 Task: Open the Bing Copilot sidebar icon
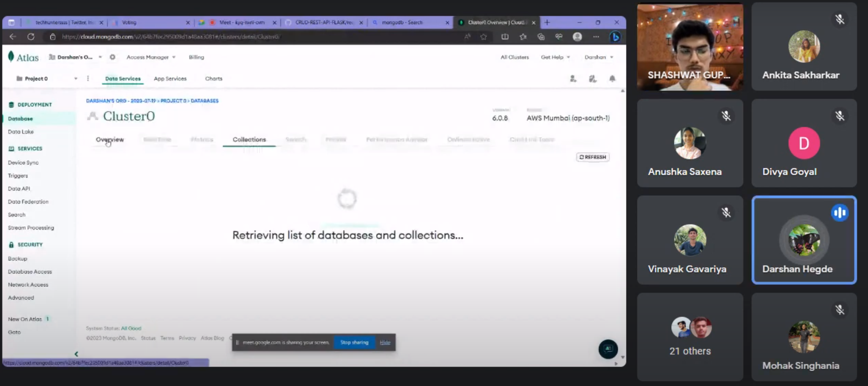(x=615, y=37)
